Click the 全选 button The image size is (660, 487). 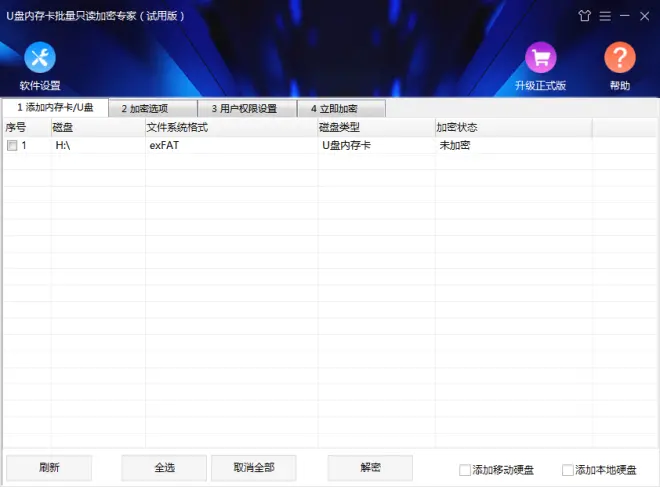click(164, 468)
